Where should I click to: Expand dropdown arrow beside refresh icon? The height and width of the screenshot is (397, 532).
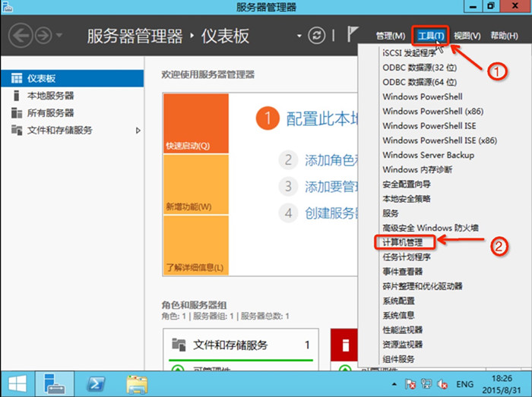pyautogui.click(x=299, y=36)
